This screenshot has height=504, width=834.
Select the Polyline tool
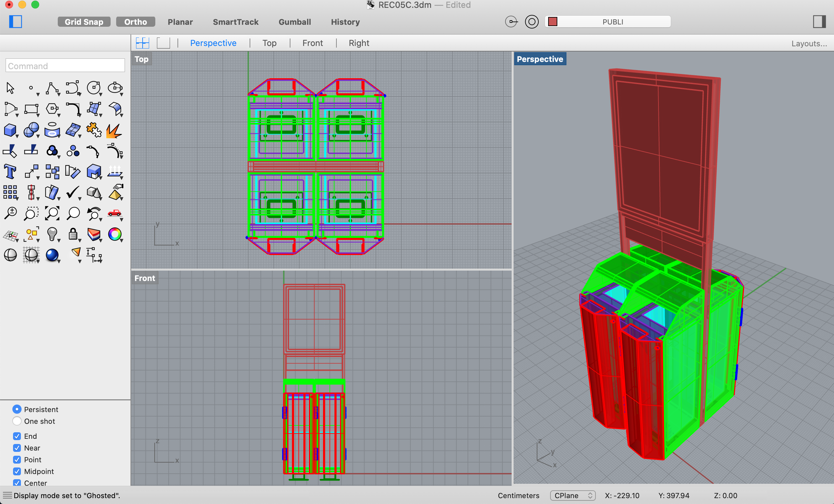[x=52, y=88]
